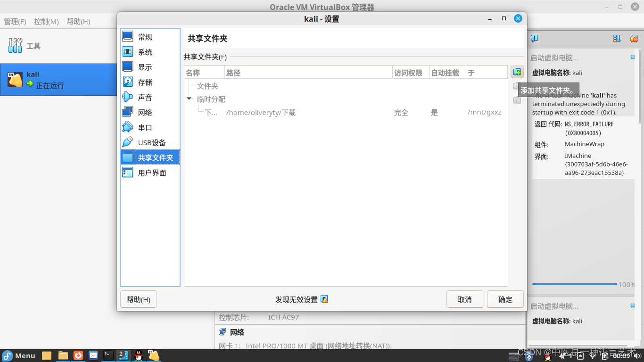Click the MachineWrap component text
The height and width of the screenshot is (362, 644).
pos(585,144)
